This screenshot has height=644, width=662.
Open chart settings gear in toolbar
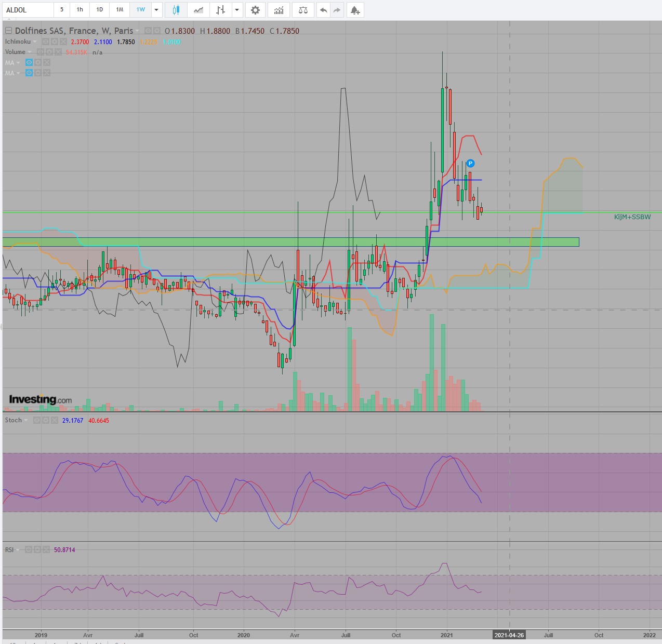(x=255, y=10)
